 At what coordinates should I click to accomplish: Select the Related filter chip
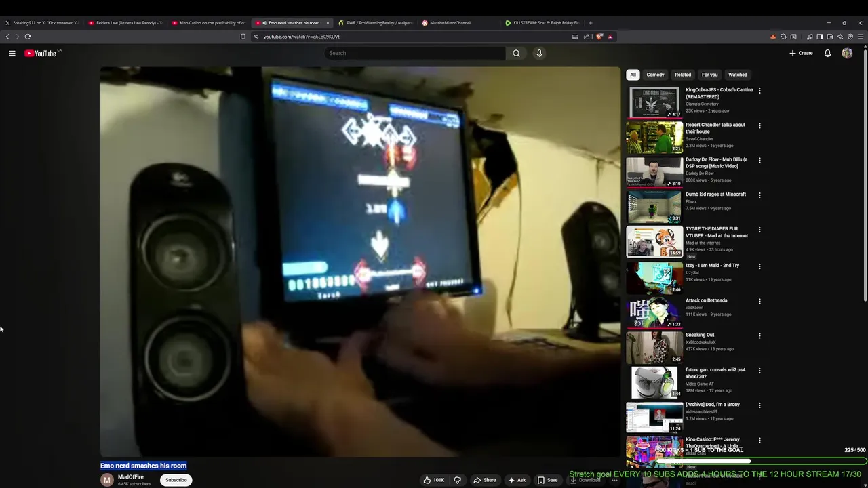683,75
